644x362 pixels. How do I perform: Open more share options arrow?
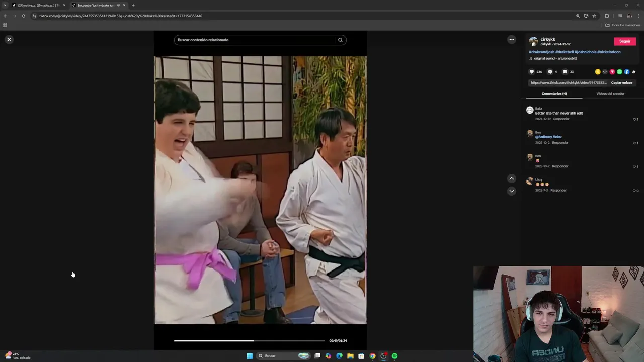tap(634, 72)
